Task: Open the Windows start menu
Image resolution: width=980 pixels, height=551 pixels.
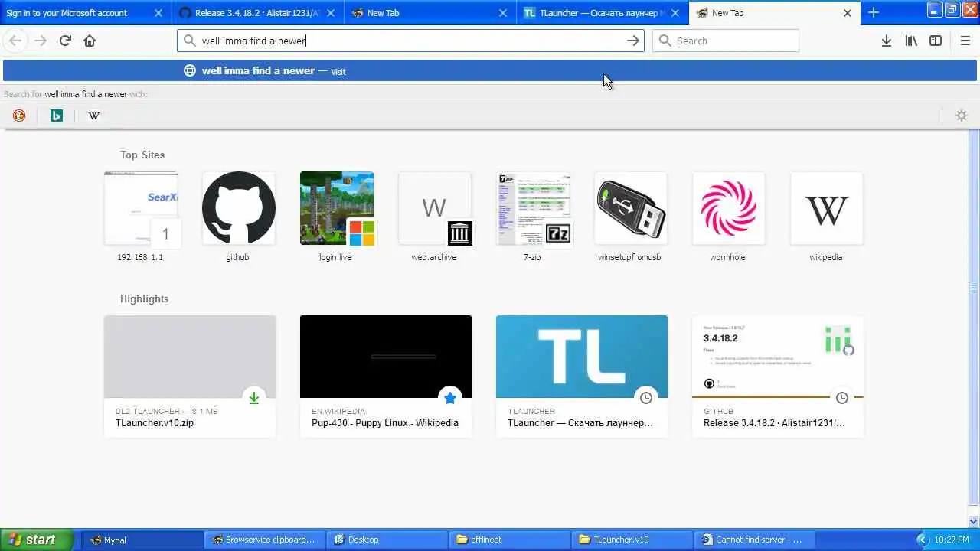Action: 37,540
